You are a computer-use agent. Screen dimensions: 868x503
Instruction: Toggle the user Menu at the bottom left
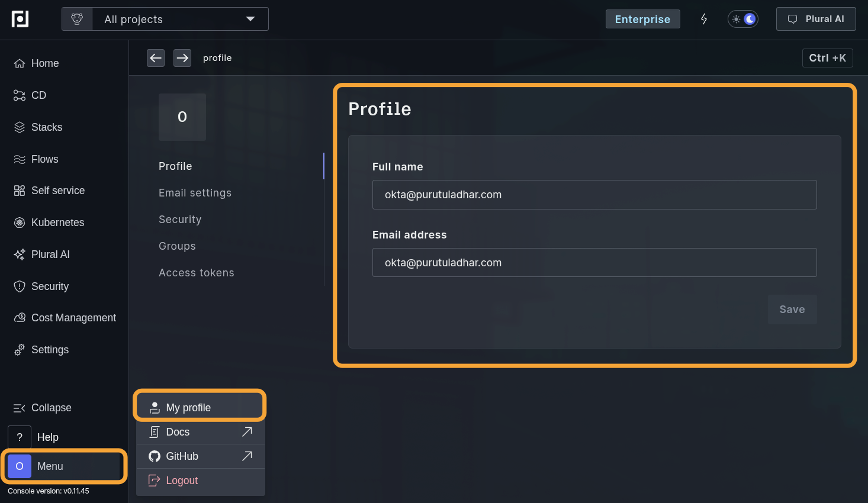pyautogui.click(x=64, y=466)
